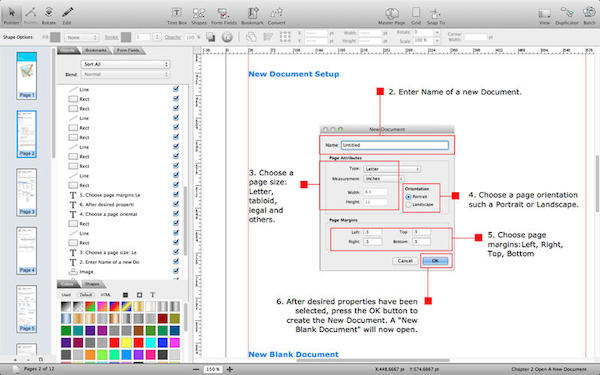Screen dimensions: 600x375
Task: Click the shadow icon beside Opacity
Action: 210,37
